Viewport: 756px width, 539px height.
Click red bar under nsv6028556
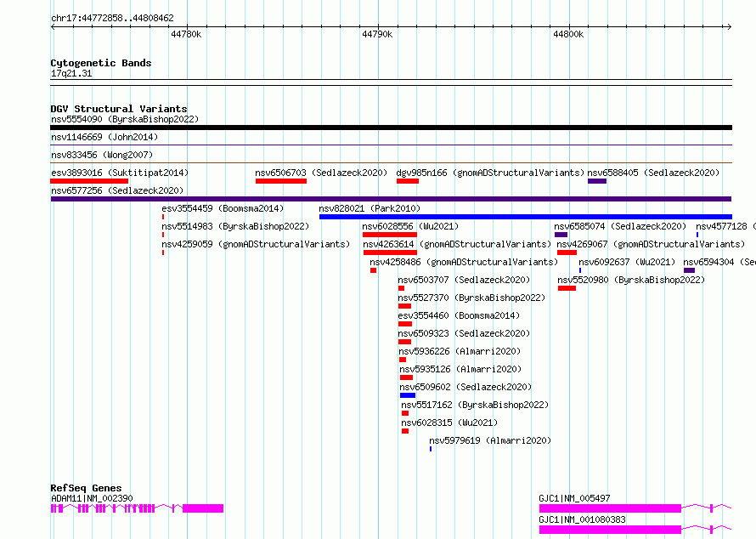click(390, 235)
